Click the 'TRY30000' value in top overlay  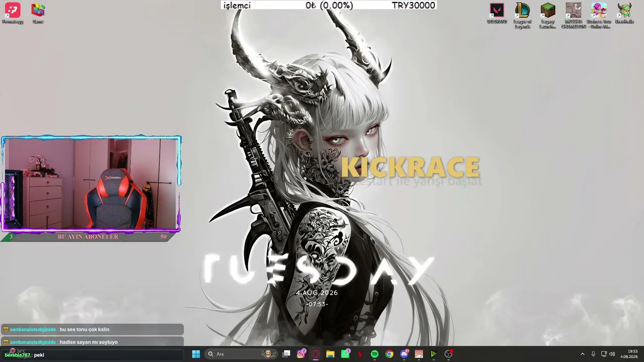413,6
